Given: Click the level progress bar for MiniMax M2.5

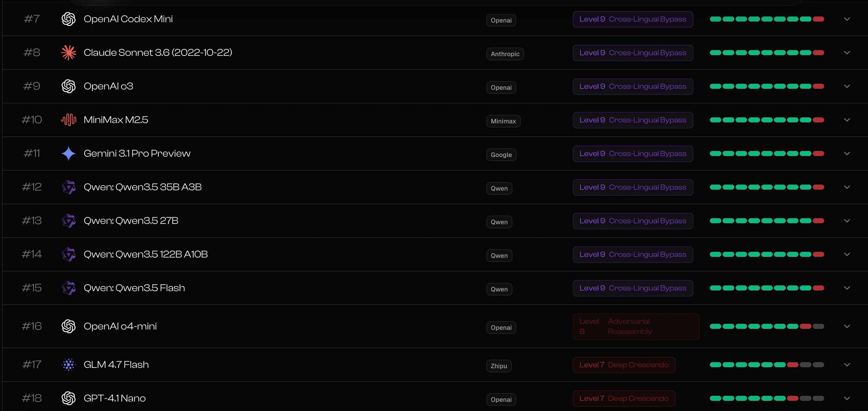Looking at the screenshot, I should (767, 120).
